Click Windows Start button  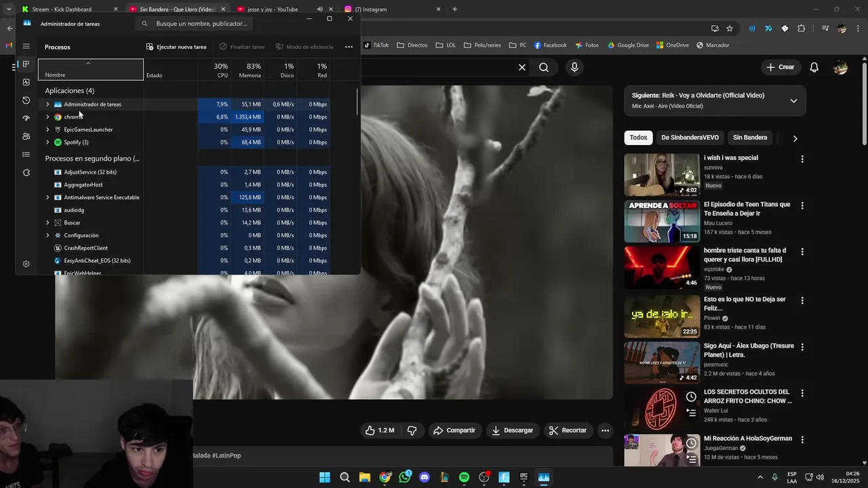325,477
